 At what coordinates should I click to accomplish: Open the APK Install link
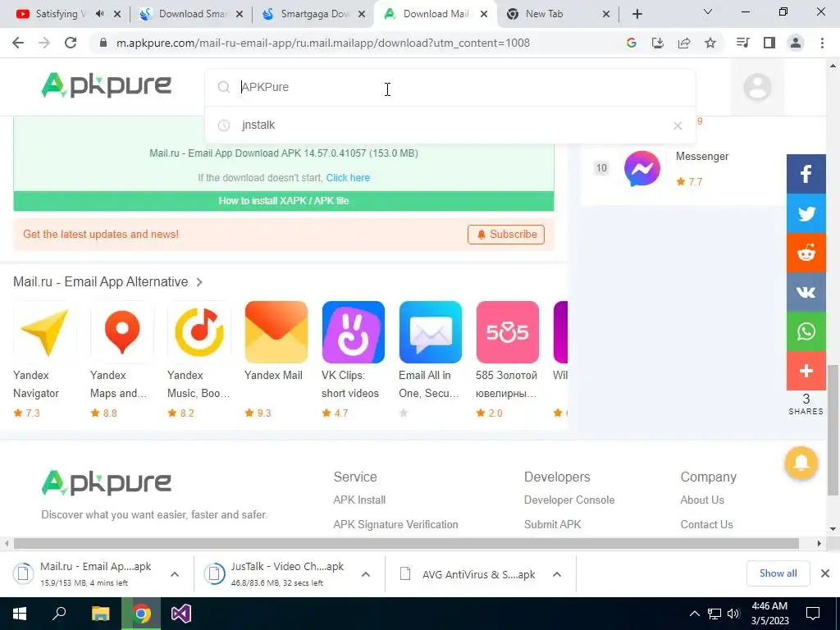[359, 500]
